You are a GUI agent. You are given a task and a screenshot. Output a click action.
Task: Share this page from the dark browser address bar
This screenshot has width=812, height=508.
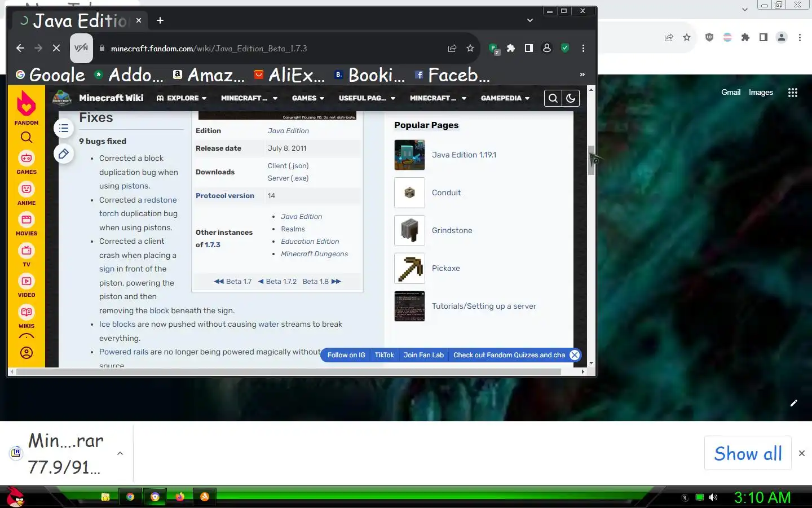click(452, 49)
